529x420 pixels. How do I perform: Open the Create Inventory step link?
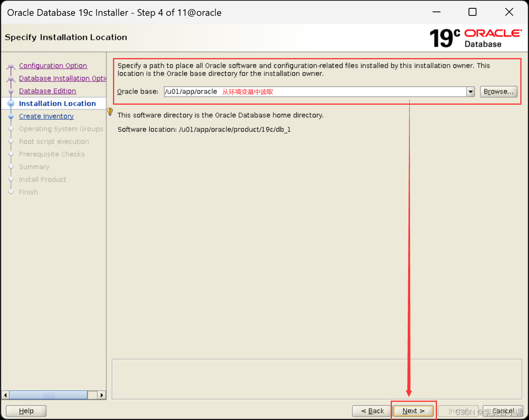tap(46, 116)
